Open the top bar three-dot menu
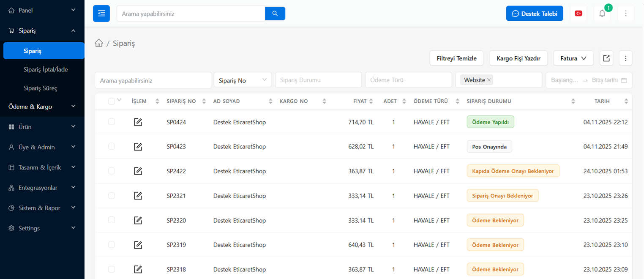This screenshot has width=644, height=279. point(626,14)
